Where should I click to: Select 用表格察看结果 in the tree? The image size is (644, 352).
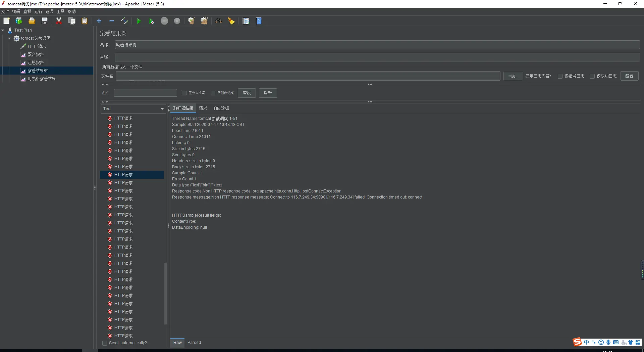(x=42, y=79)
